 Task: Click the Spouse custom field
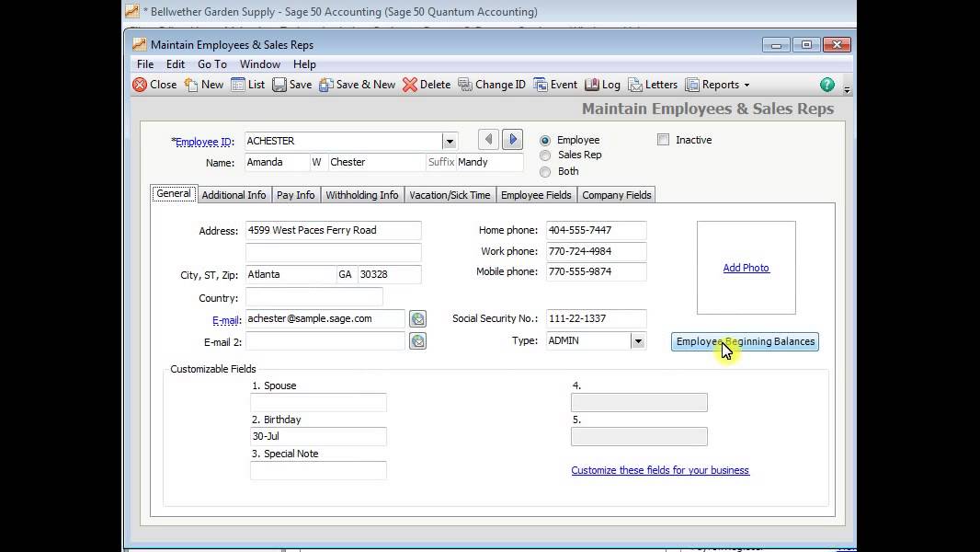point(318,403)
